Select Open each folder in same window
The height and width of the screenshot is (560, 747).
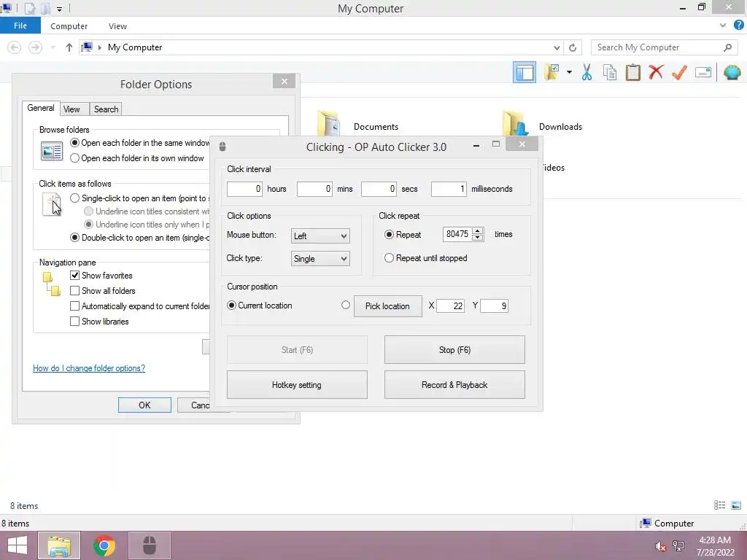[x=74, y=142]
